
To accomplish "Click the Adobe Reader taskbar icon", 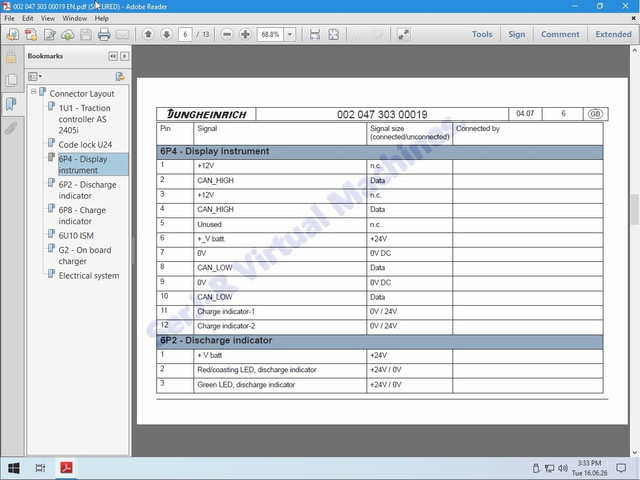I will [67, 468].
